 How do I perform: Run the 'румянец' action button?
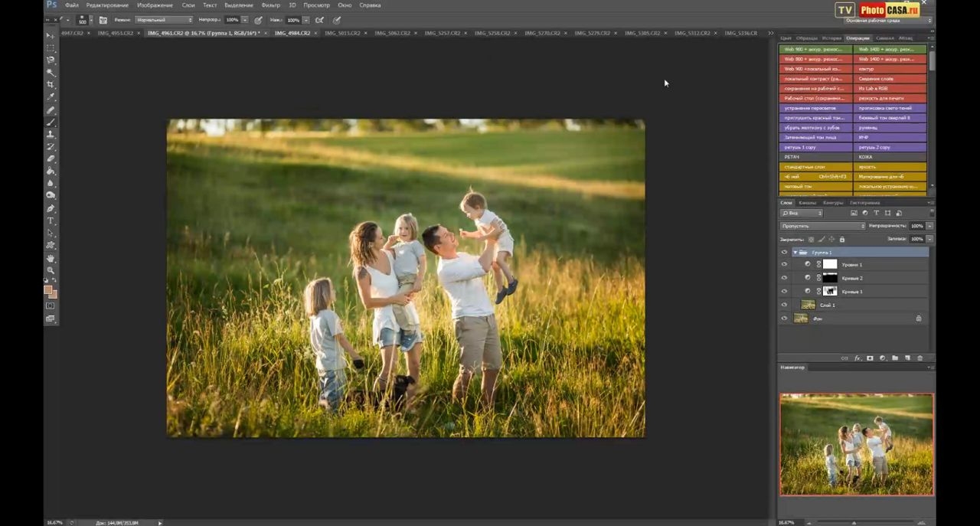pyautogui.click(x=890, y=128)
